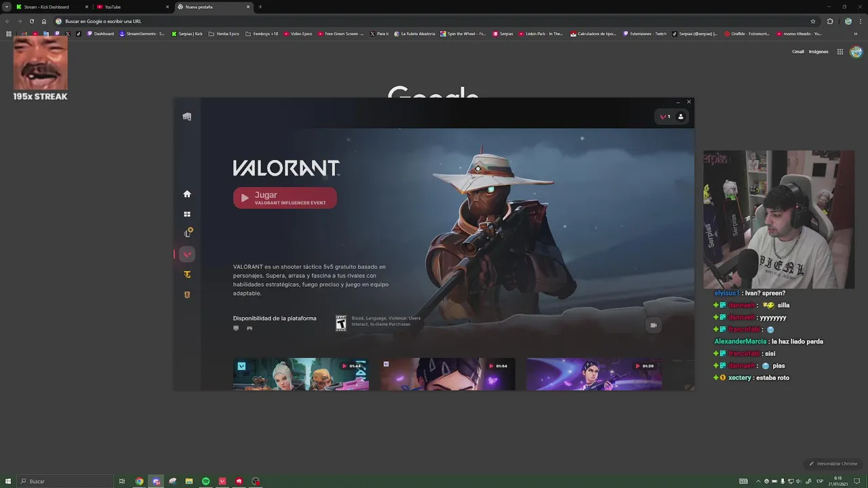Open the TikTok icon bookmark

tap(78, 33)
